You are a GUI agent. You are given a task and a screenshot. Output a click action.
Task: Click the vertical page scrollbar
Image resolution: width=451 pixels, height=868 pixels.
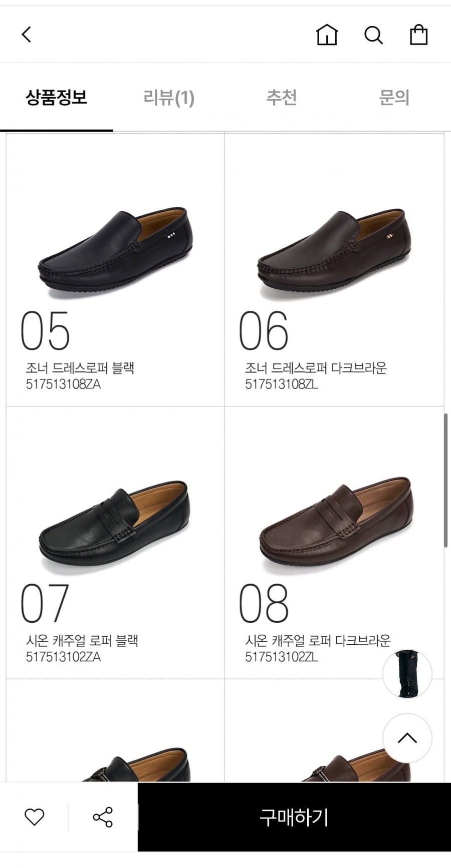point(445,481)
